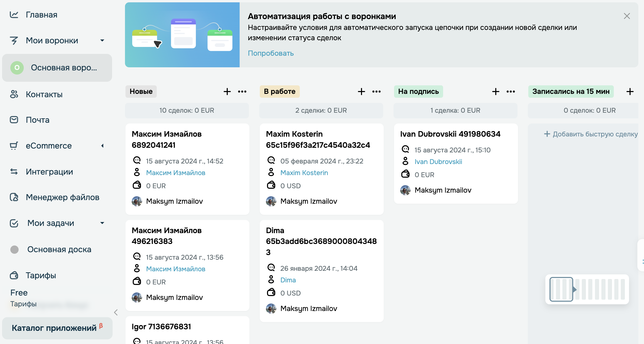Click the Интеграции arrows icon
644x344 pixels.
(14, 172)
